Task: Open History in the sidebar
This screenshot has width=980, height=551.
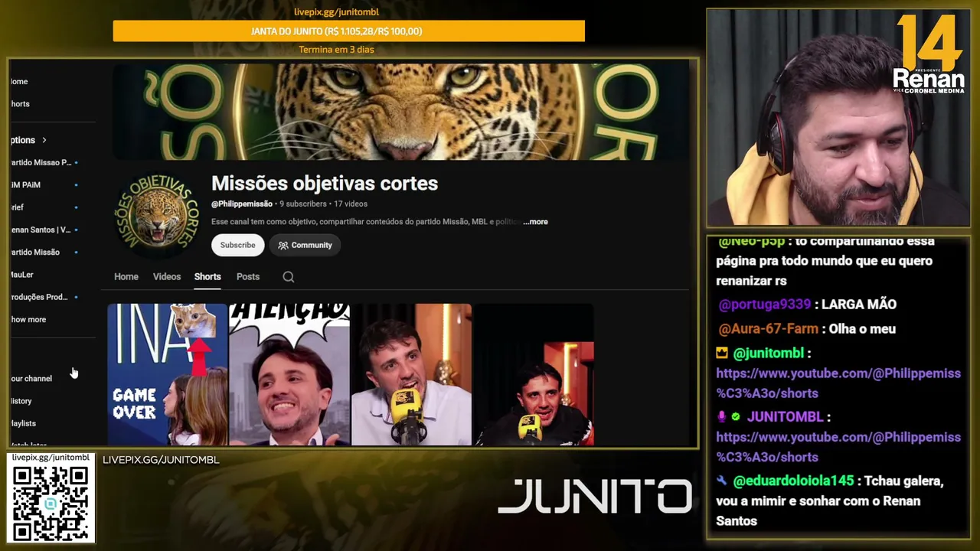Action: pos(21,401)
